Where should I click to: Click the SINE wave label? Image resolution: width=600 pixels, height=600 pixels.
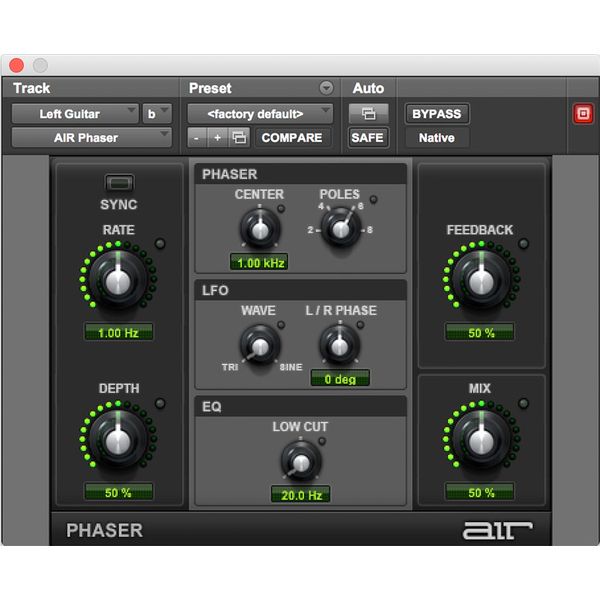291,367
